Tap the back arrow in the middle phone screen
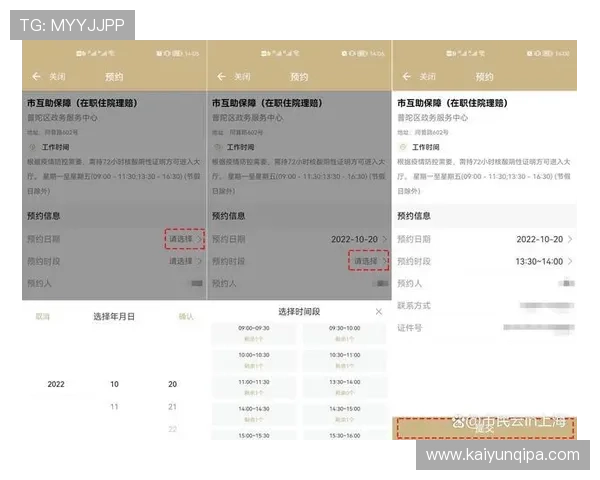Screen dimensions: 600x480 click(222, 77)
